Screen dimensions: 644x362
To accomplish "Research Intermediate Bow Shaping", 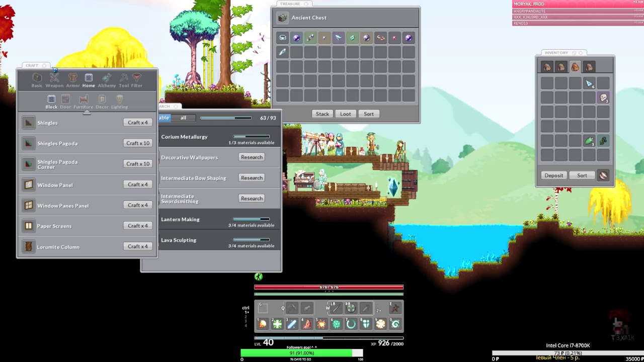I will tap(252, 178).
